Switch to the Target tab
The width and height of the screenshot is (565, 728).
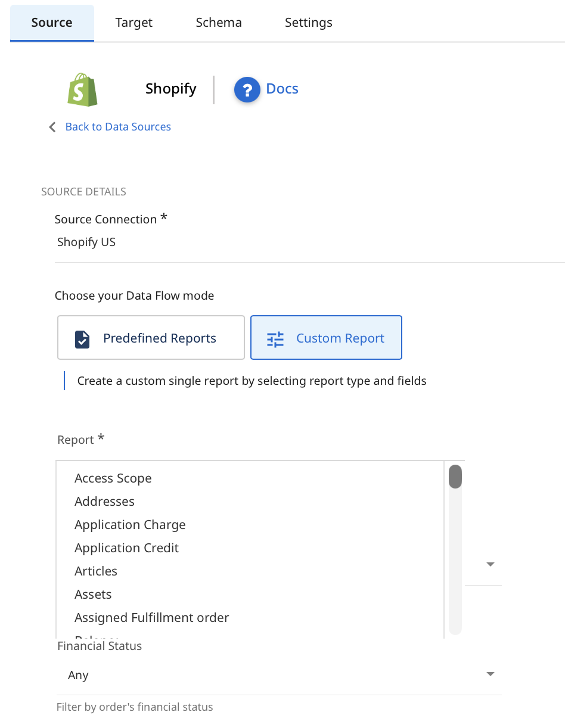click(134, 23)
